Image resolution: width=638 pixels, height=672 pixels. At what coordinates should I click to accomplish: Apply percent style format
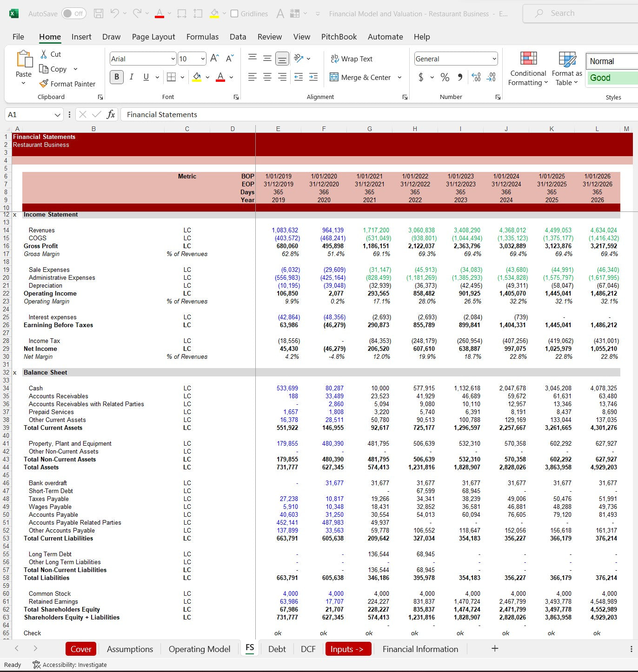445,77
